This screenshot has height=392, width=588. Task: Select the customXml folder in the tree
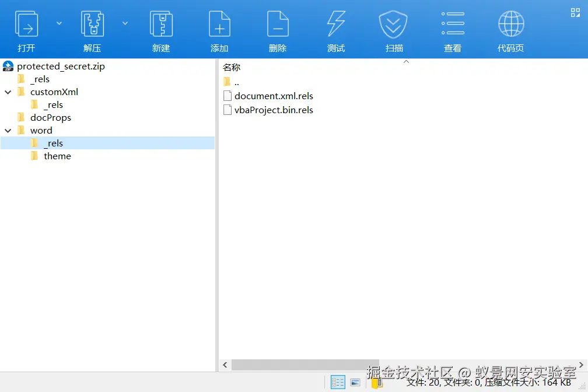click(x=54, y=92)
